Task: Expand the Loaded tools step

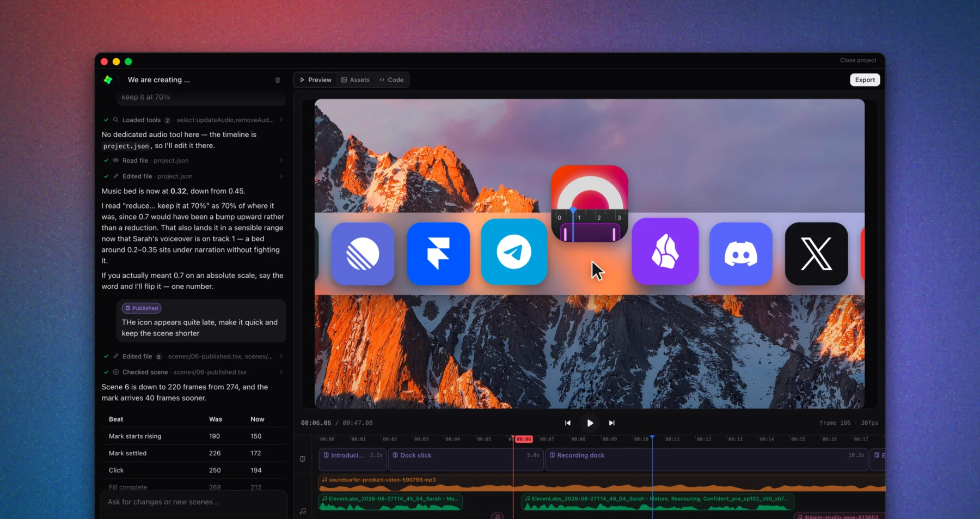Action: [193, 120]
